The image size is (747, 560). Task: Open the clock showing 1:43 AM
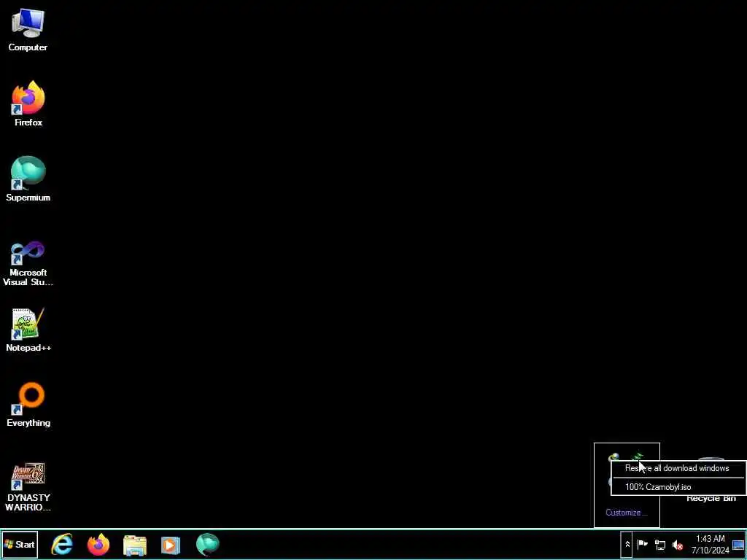711,544
